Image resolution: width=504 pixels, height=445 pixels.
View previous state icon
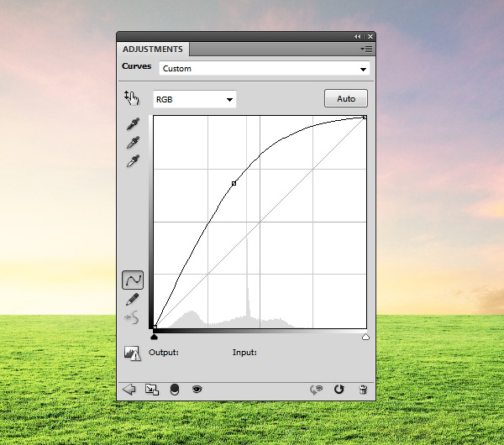(x=317, y=390)
